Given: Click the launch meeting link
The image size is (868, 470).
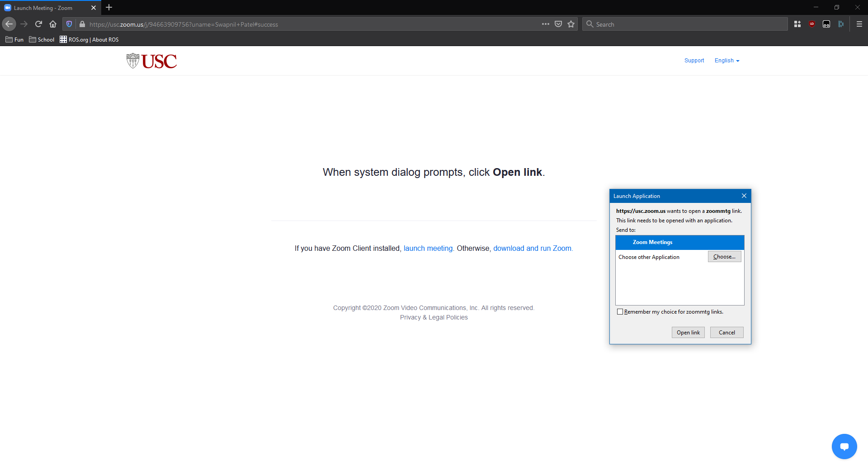Looking at the screenshot, I should pyautogui.click(x=429, y=249).
